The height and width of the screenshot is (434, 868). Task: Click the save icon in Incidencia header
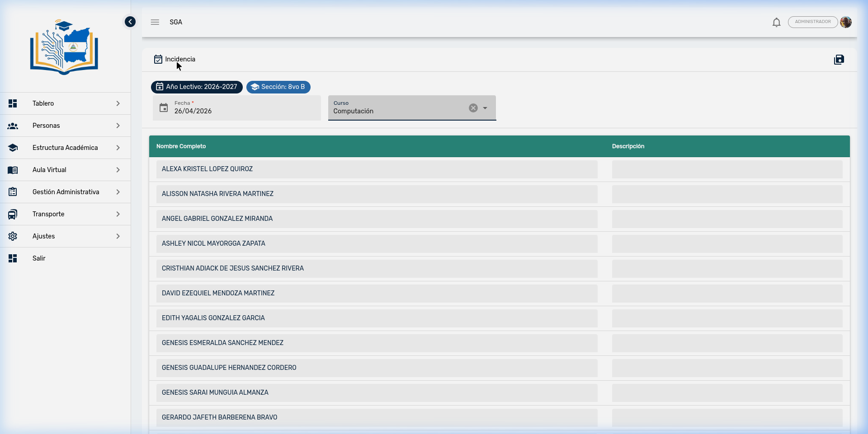839,60
